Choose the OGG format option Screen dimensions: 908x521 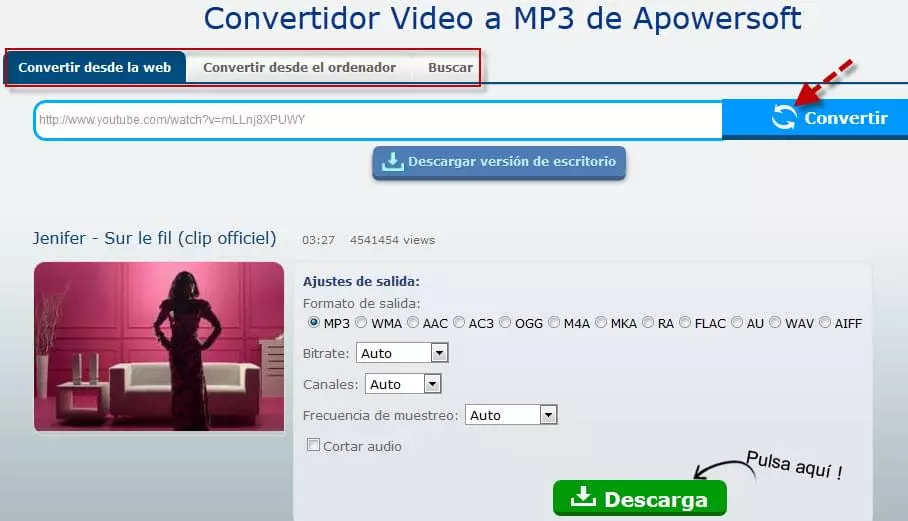[x=505, y=323]
